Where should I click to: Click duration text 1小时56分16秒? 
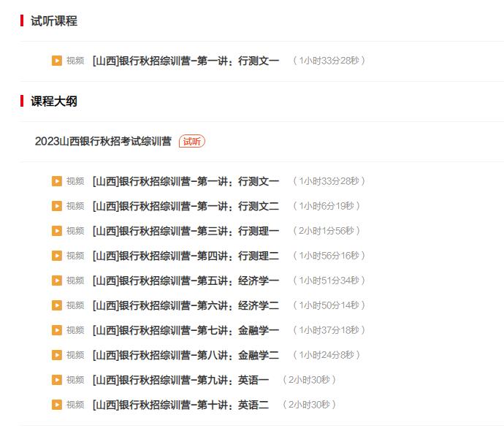[x=329, y=256]
